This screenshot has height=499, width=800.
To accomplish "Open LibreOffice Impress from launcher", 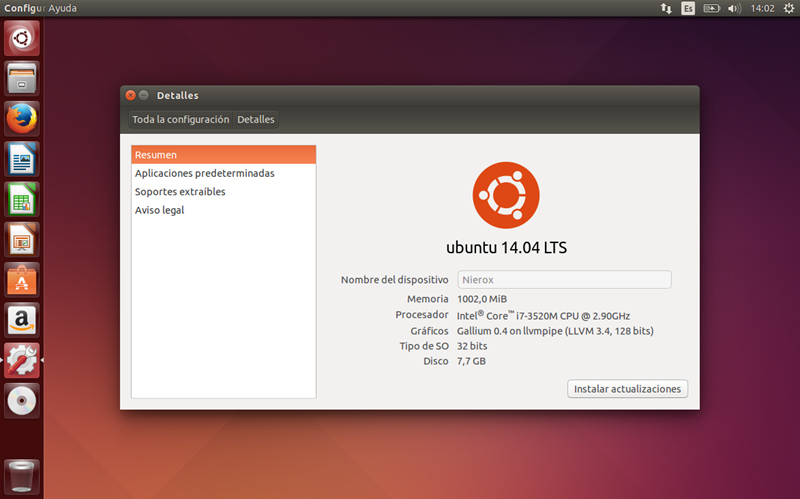I will tap(21, 239).
